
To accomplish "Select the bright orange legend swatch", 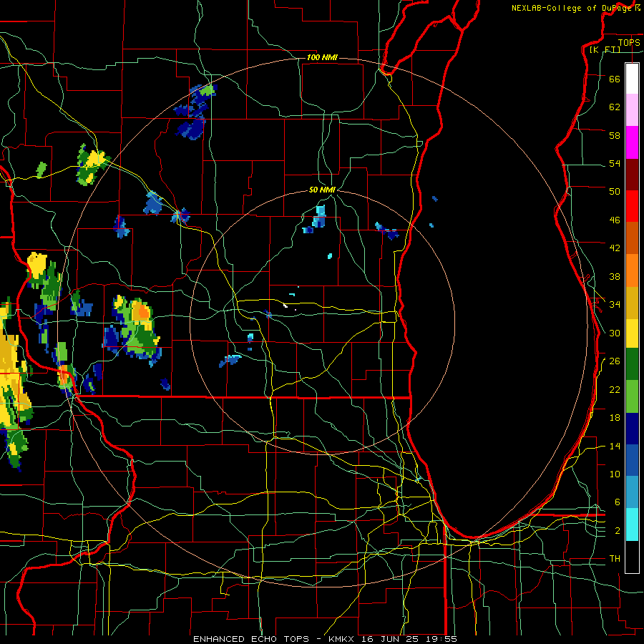I will 632,270.
